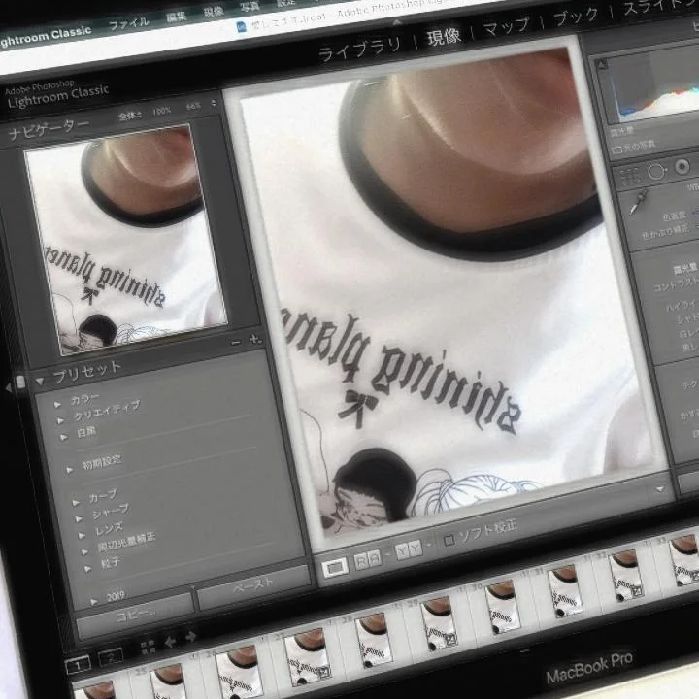Click the histogram shadow clipping triangle
The height and width of the screenshot is (699, 699).
(602, 65)
